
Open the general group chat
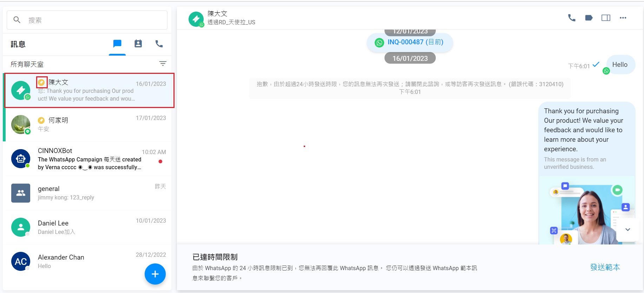tap(88, 193)
